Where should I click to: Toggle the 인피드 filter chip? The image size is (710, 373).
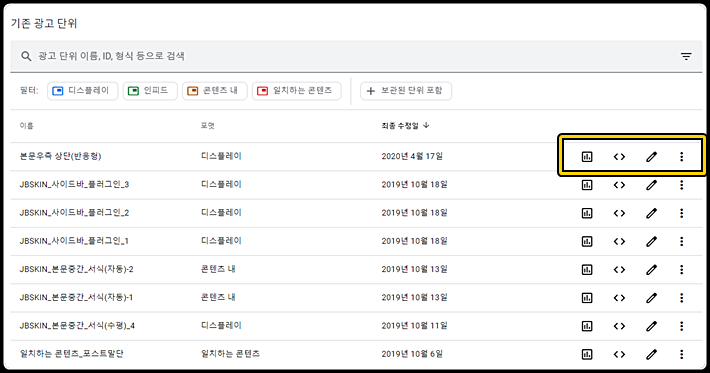point(150,91)
